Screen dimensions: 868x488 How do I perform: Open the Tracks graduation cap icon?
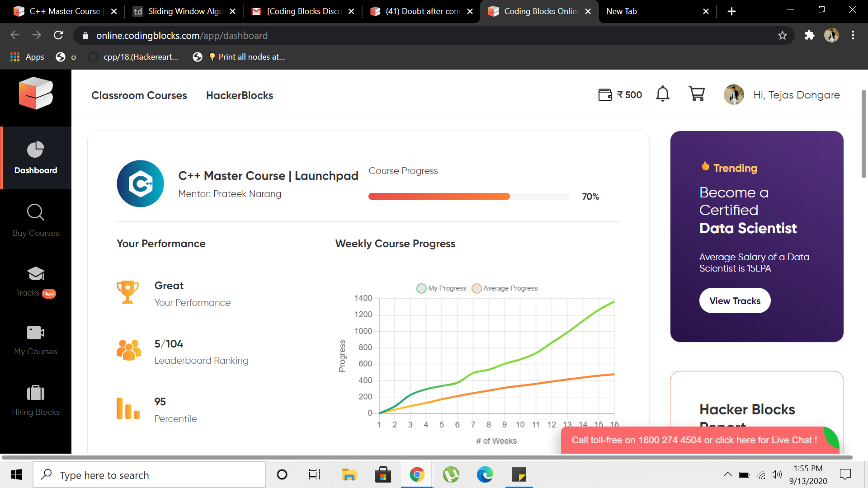(36, 273)
